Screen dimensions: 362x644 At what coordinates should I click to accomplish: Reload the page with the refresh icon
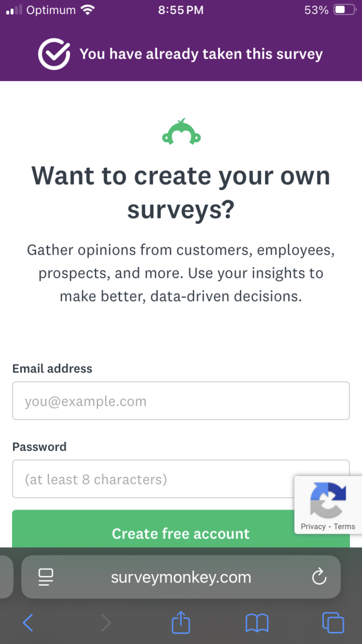point(319,577)
